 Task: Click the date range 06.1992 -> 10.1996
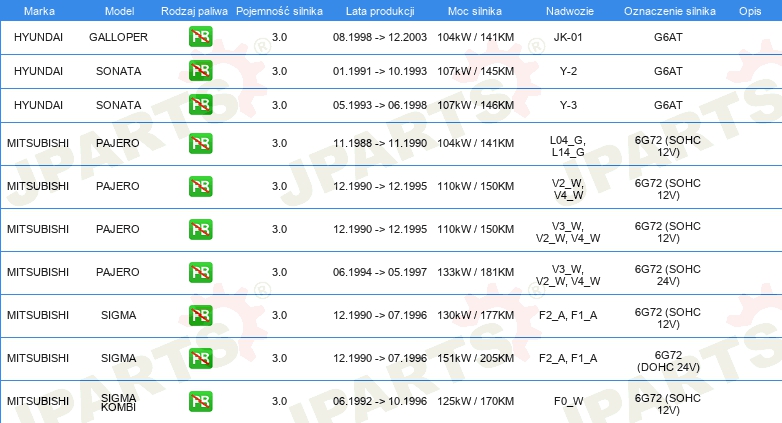click(380, 401)
